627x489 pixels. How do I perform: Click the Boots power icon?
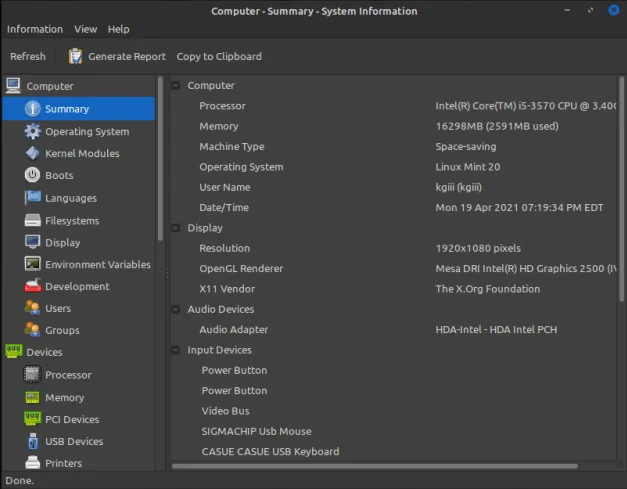pyautogui.click(x=32, y=175)
